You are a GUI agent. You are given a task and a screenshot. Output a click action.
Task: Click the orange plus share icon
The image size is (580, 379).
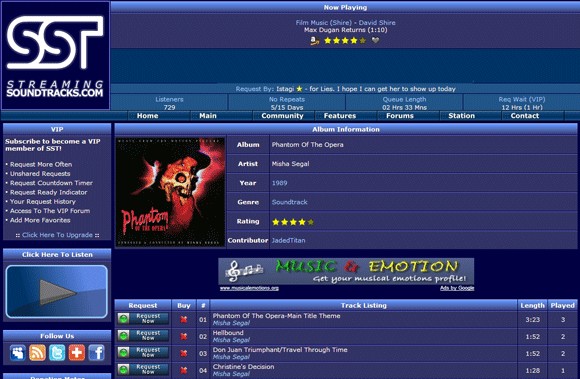tap(77, 352)
